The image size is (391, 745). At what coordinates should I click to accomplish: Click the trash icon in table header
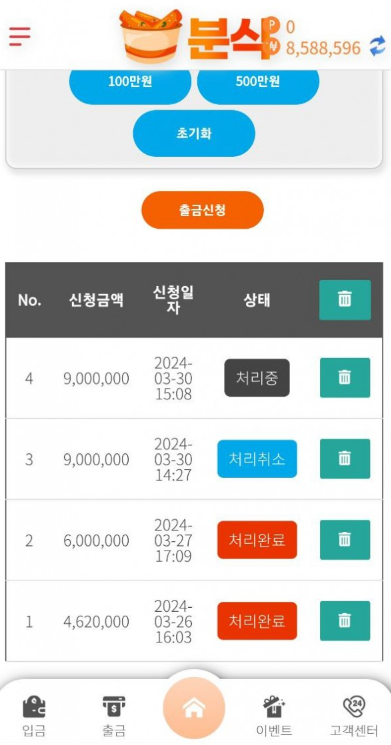point(345,300)
